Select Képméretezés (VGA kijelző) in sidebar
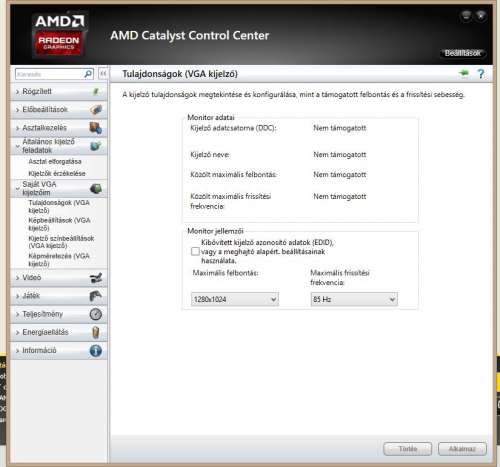Screen dimensions: 500x467 pyautogui.click(x=59, y=260)
